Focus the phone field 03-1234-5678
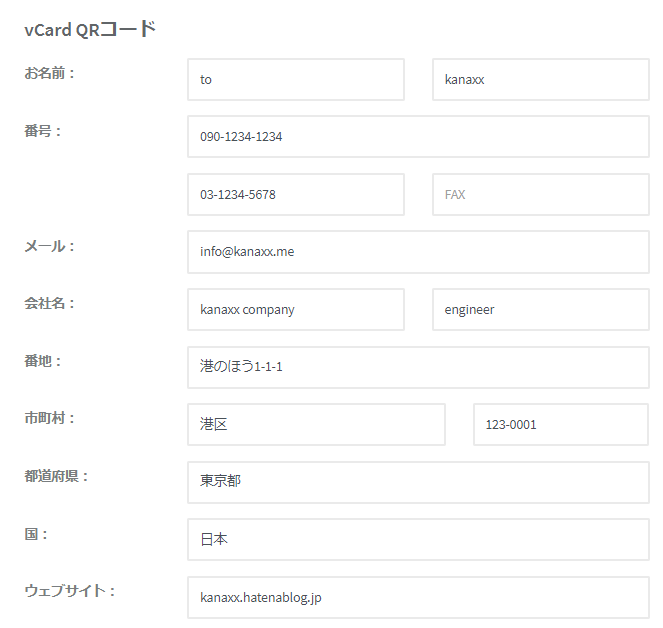 coord(296,195)
